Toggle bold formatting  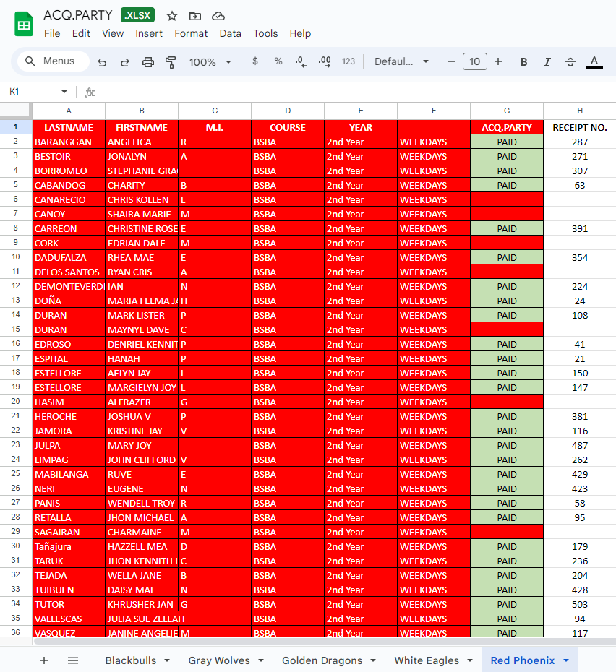pos(523,62)
